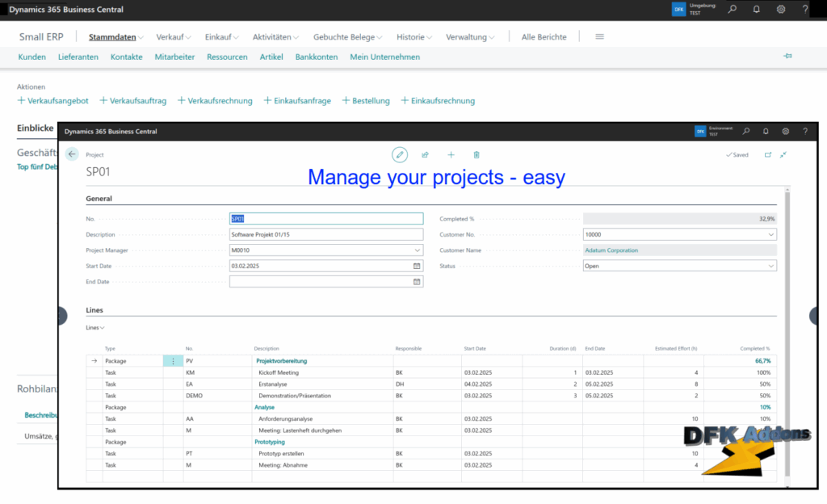Viewport: 827px width, 504px height.
Task: Open the Prototyping package link
Action: point(270,442)
